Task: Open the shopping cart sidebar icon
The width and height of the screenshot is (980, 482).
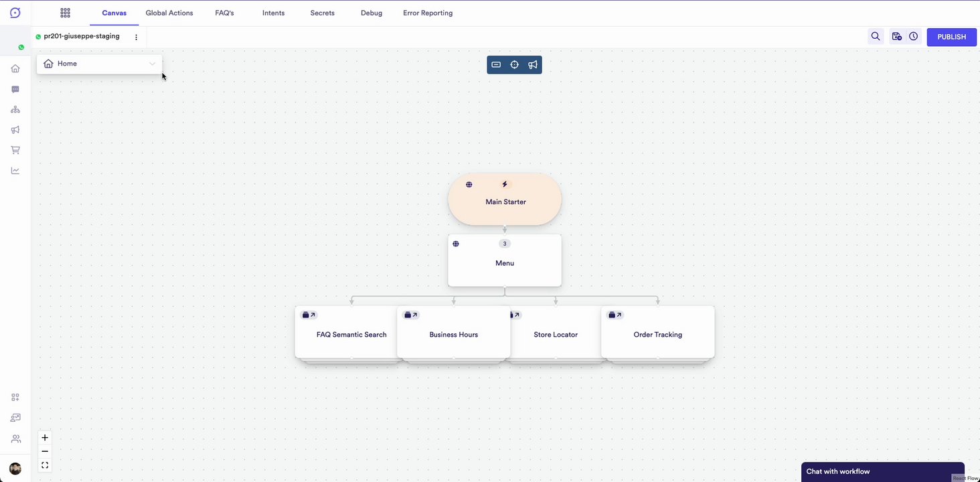Action: (15, 150)
